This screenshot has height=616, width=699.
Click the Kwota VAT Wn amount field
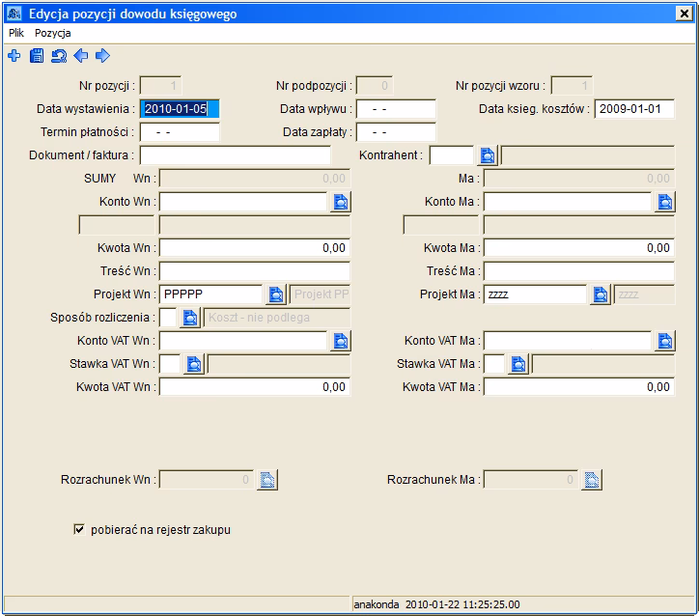(x=254, y=387)
